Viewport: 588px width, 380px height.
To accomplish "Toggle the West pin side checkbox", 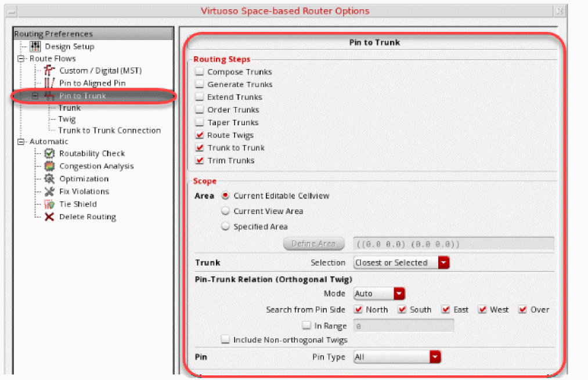I will tap(482, 310).
